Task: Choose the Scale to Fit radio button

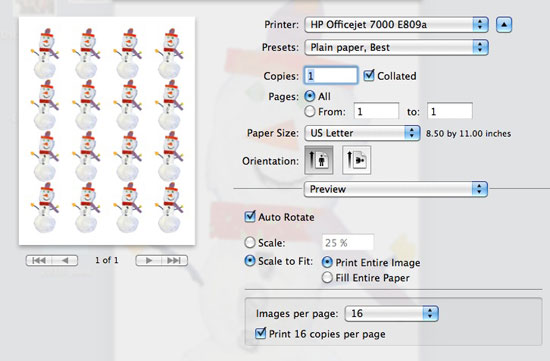Action: [250, 261]
